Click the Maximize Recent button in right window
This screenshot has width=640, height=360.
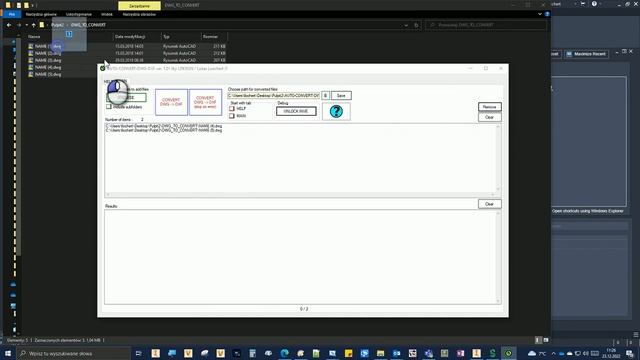[x=587, y=54]
